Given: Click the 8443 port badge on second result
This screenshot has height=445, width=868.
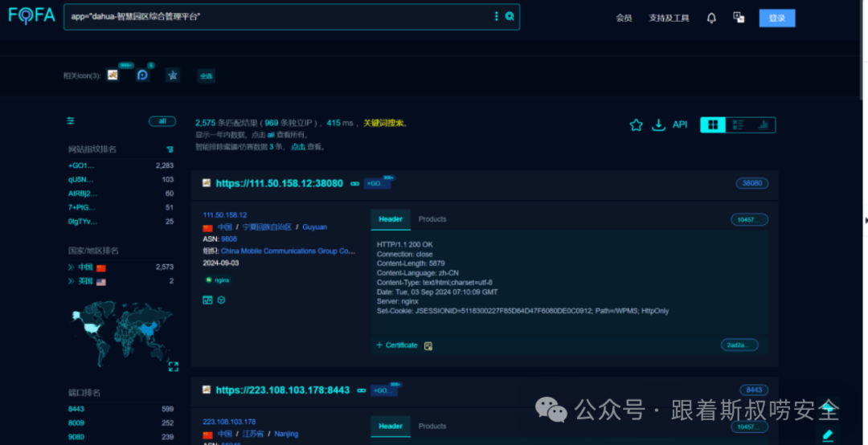Looking at the screenshot, I should pos(754,390).
